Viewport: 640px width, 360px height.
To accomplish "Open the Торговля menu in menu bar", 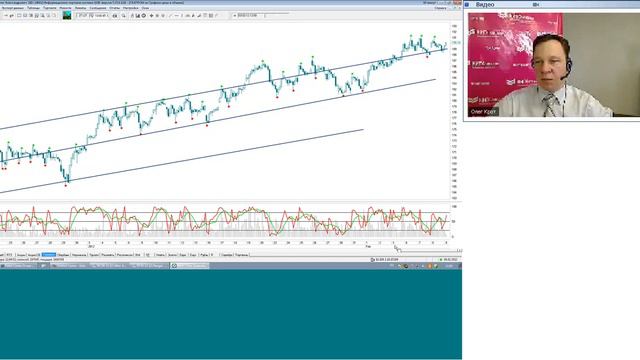I will pyautogui.click(x=50, y=8).
